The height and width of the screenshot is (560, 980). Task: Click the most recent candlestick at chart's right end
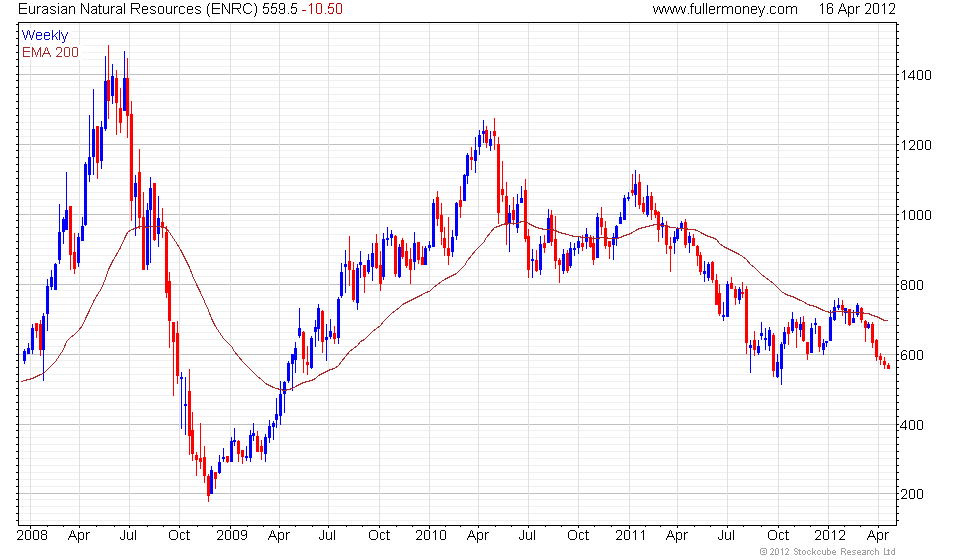click(x=888, y=366)
